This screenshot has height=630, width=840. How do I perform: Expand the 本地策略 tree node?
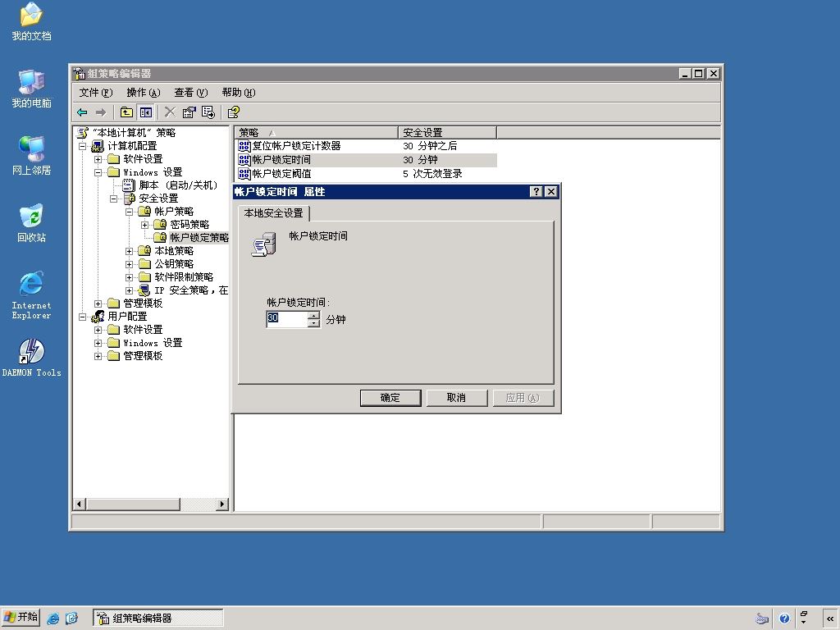[129, 251]
